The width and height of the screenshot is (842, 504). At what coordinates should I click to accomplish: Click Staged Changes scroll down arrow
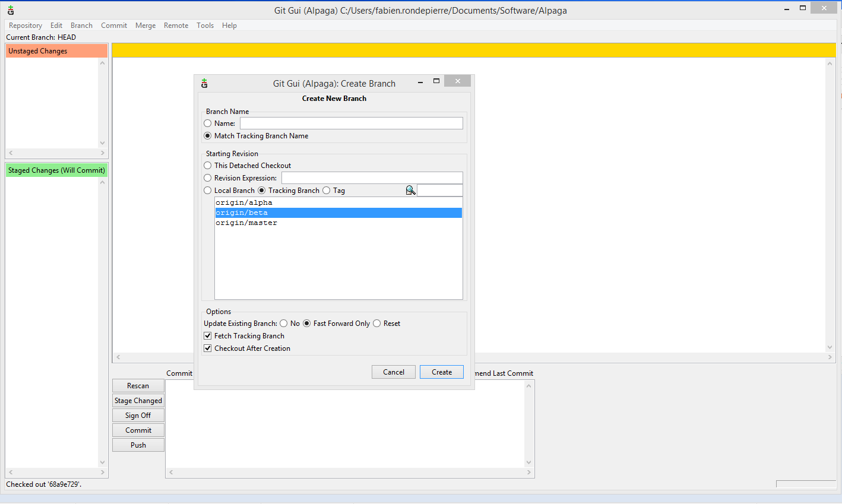[103, 462]
